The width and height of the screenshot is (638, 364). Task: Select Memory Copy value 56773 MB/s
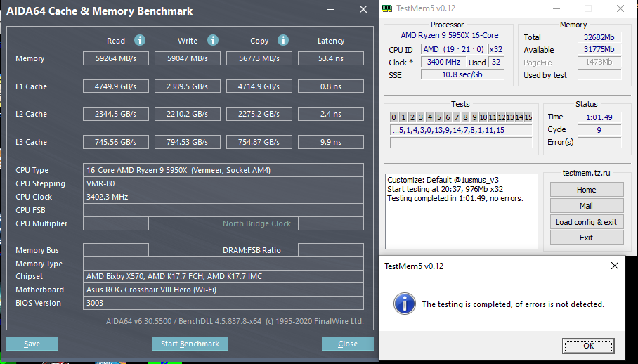tap(259, 58)
